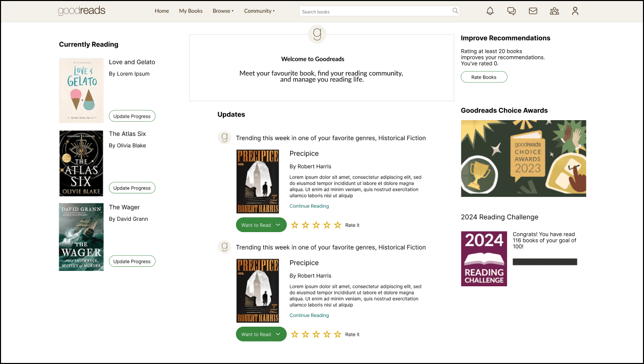
Task: Click Goodreads Choice Awards heading
Action: (504, 110)
